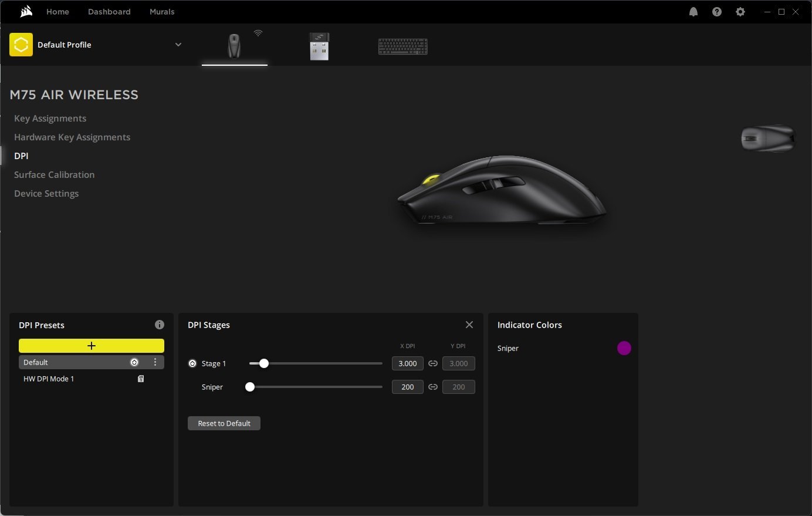Click the home icon on Default preset
The image size is (812, 516).
pos(134,362)
